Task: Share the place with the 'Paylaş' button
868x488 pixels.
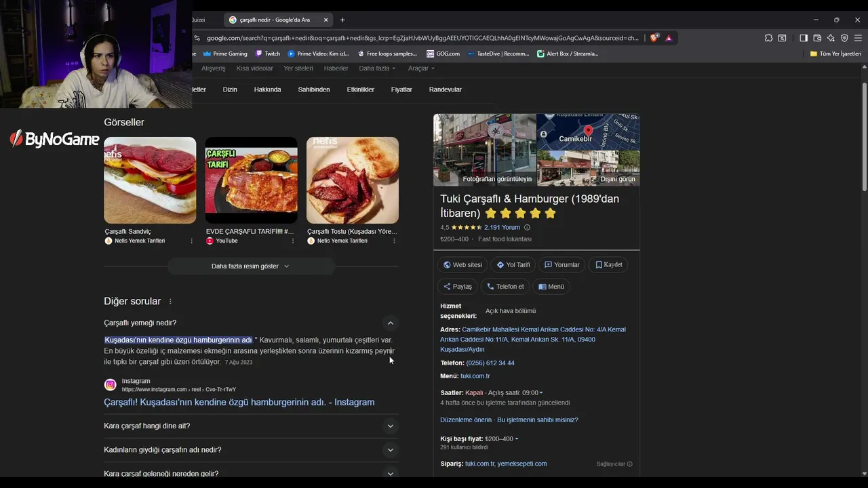Action: coord(458,287)
